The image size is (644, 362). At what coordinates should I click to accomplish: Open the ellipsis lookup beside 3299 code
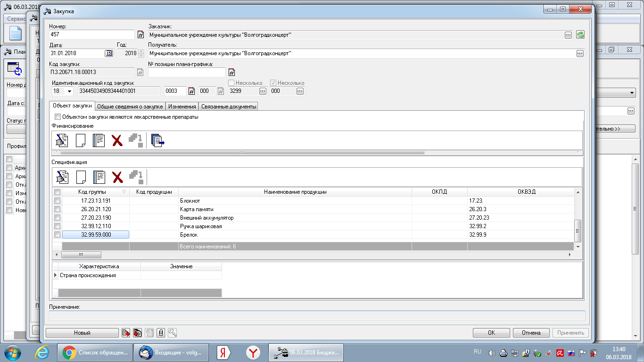[x=263, y=91]
